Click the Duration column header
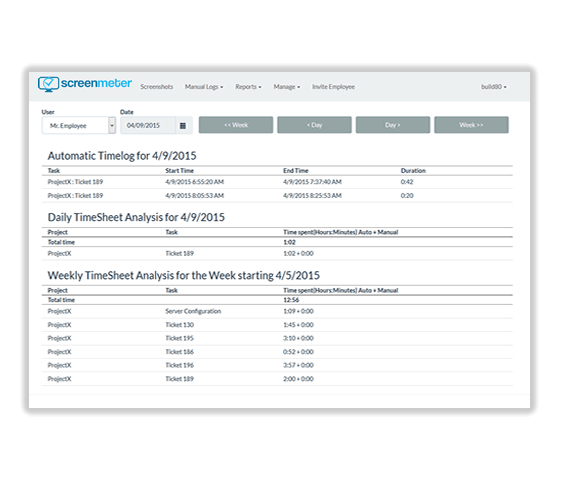This screenshot has width=563, height=479. (x=413, y=171)
